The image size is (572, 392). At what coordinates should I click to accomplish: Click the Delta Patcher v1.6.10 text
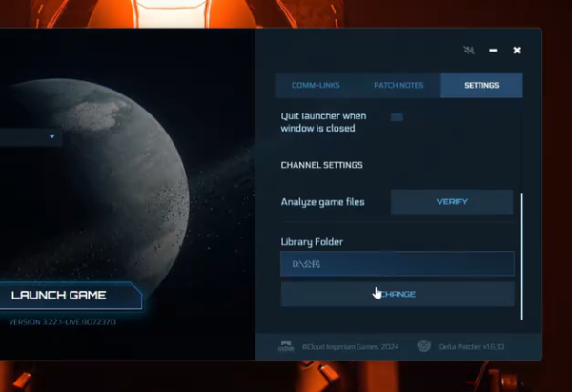[x=472, y=347]
